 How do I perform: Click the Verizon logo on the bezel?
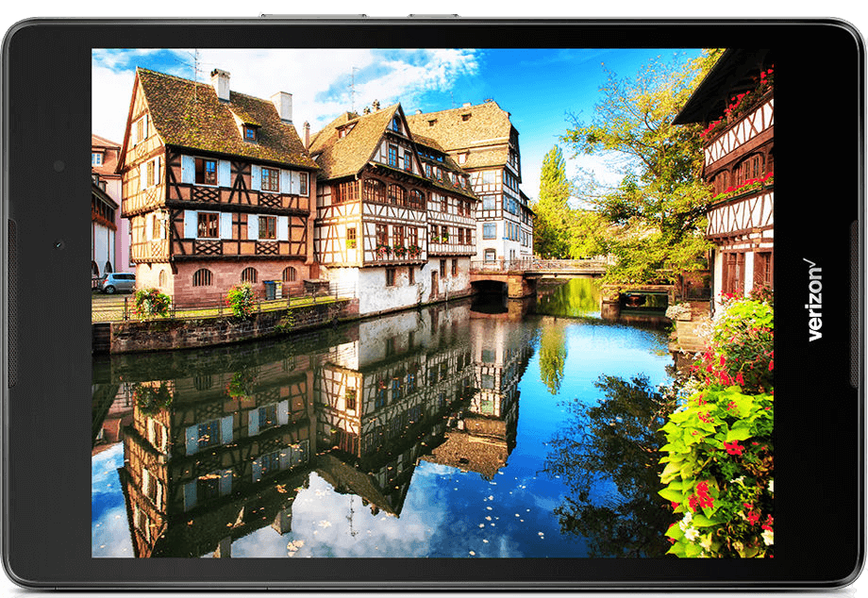813,300
